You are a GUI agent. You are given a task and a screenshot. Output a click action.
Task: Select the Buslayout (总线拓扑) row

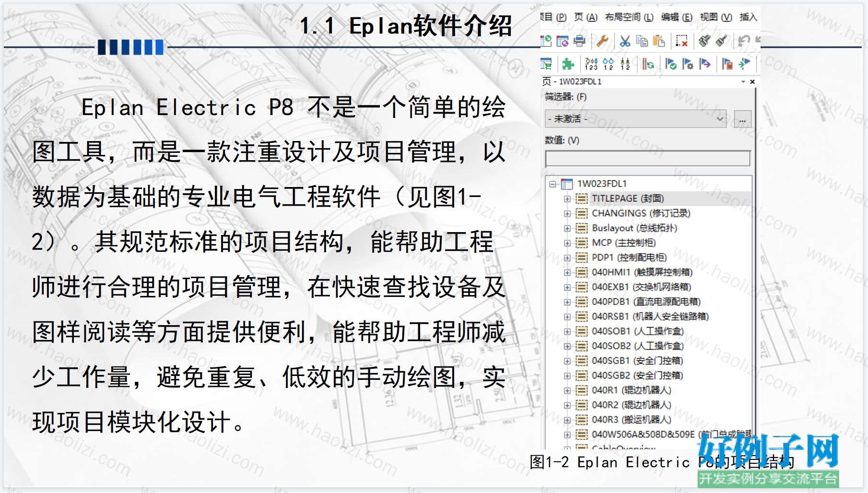(x=634, y=228)
